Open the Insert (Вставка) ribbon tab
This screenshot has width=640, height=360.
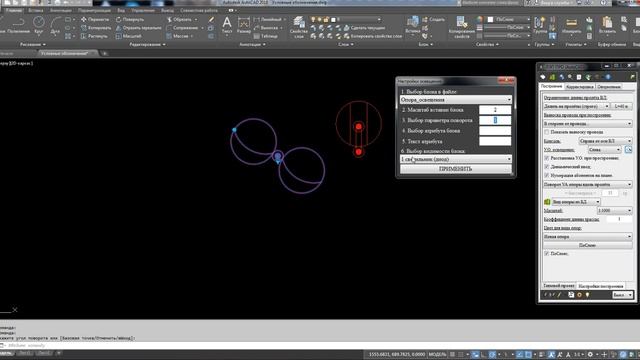(x=36, y=10)
